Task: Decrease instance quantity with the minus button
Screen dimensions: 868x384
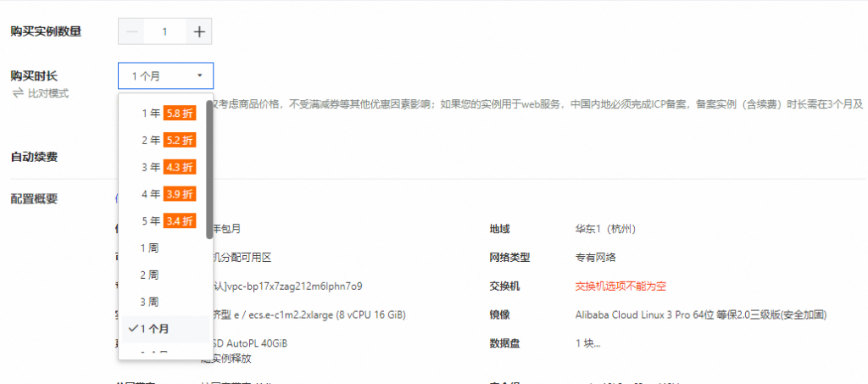Action: click(x=131, y=32)
